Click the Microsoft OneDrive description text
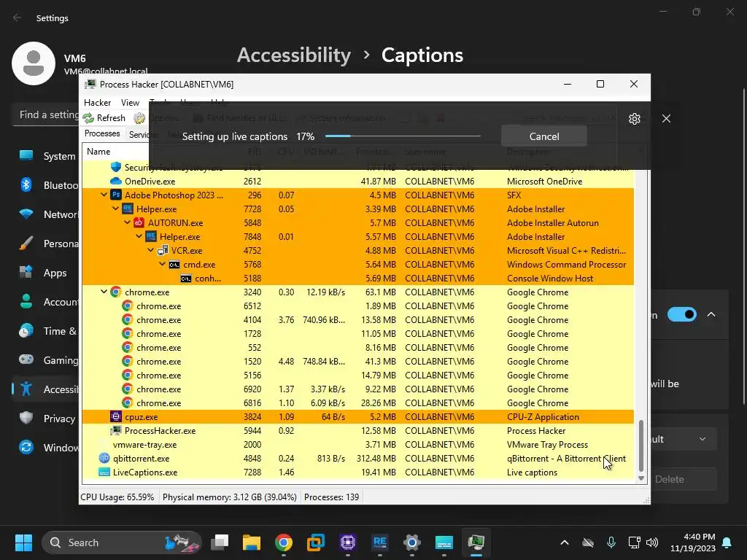The width and height of the screenshot is (747, 560). (x=544, y=181)
